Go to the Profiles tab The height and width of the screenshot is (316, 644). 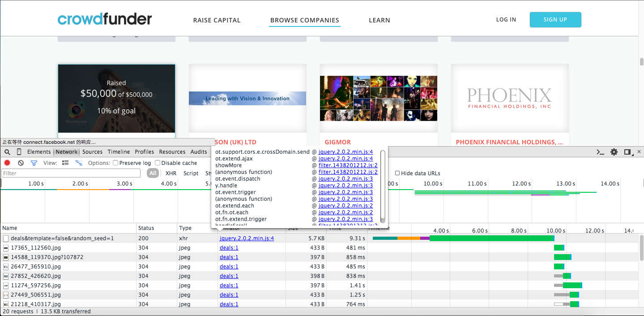click(x=144, y=152)
